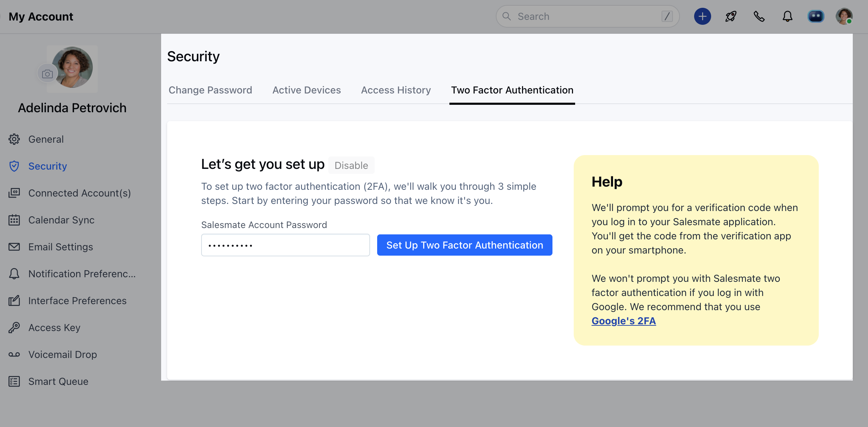Go to Interface Preferences in the sidebar
The height and width of the screenshot is (427, 868).
[x=77, y=301]
